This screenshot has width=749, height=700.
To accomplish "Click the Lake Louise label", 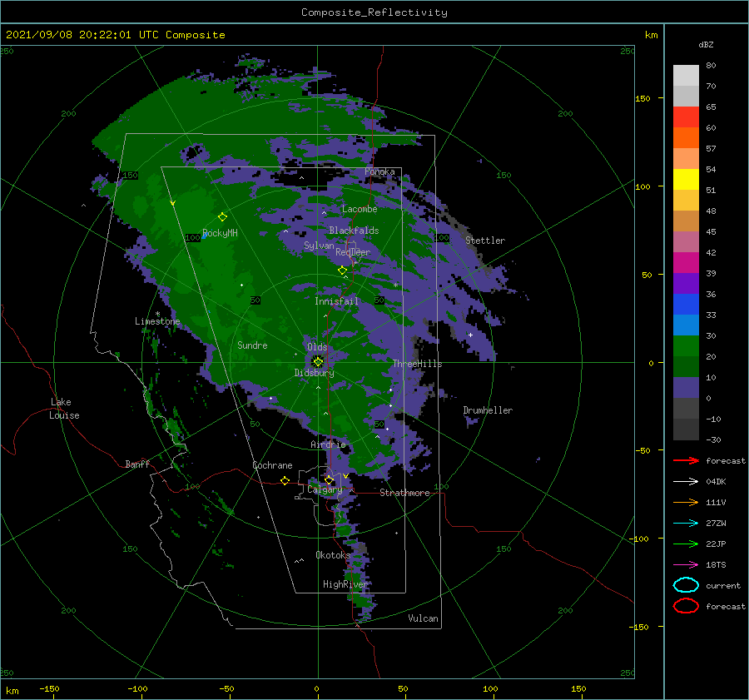I will click(64, 409).
